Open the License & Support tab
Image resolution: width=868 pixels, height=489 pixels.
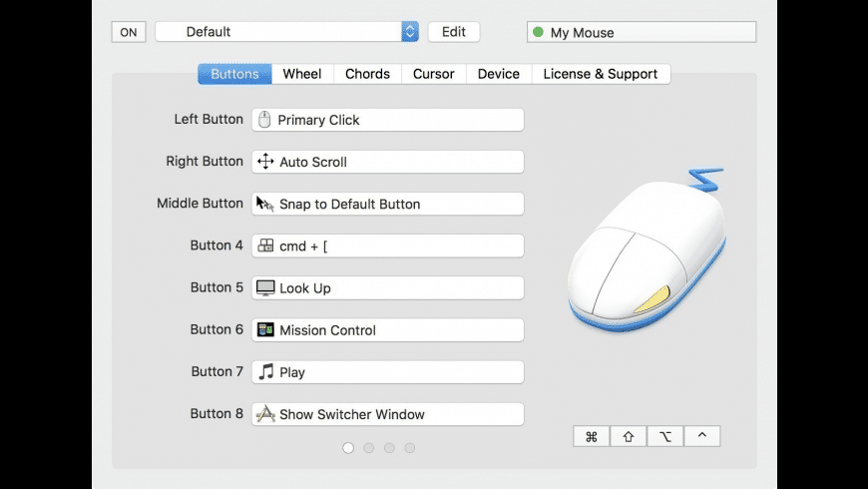click(x=601, y=74)
